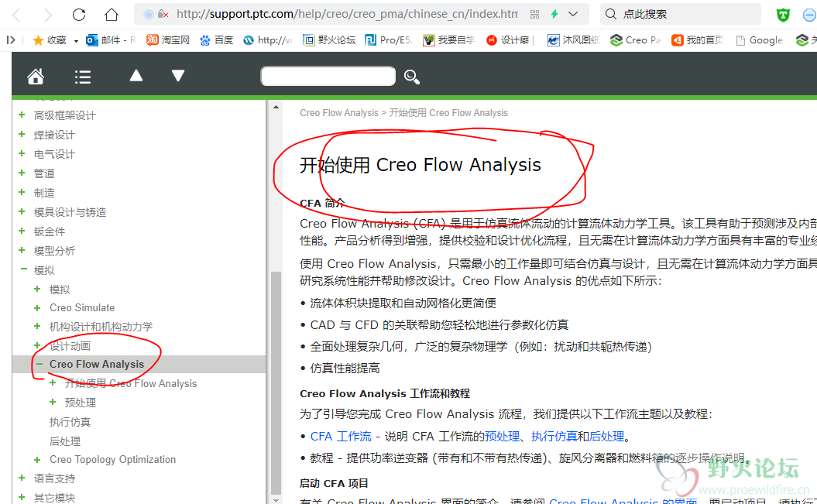Click the green shield security icon
Screen dimensions: 817x504
tap(783, 15)
